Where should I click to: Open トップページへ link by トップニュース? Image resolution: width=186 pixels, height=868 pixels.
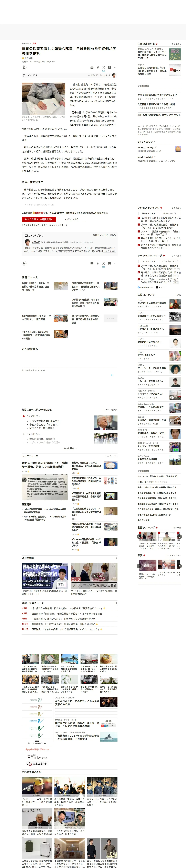click(111, 456)
